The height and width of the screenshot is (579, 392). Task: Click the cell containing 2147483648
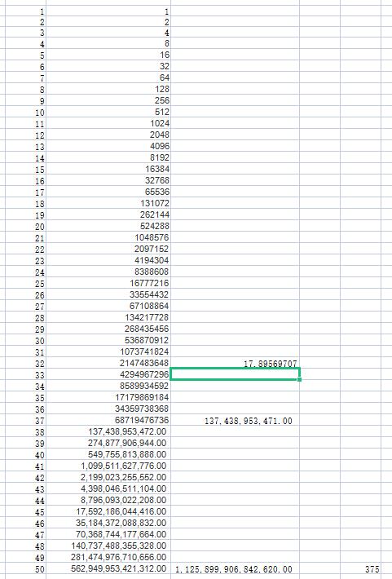[108, 363]
